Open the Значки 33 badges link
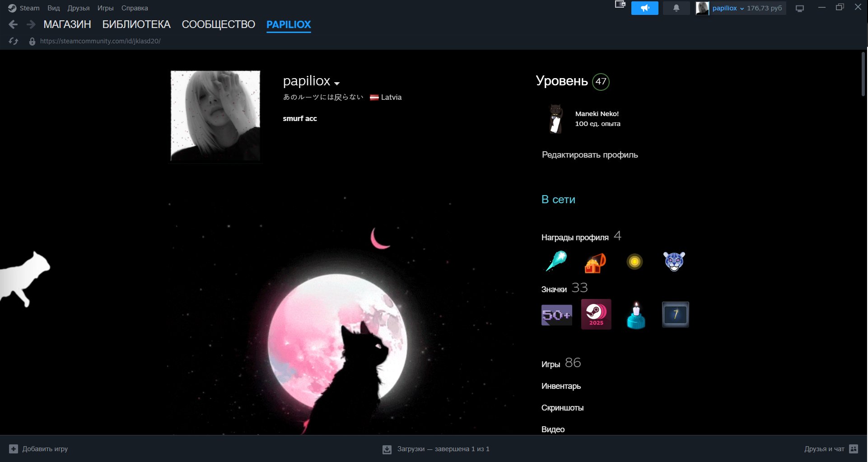The image size is (868, 462). pyautogui.click(x=565, y=288)
